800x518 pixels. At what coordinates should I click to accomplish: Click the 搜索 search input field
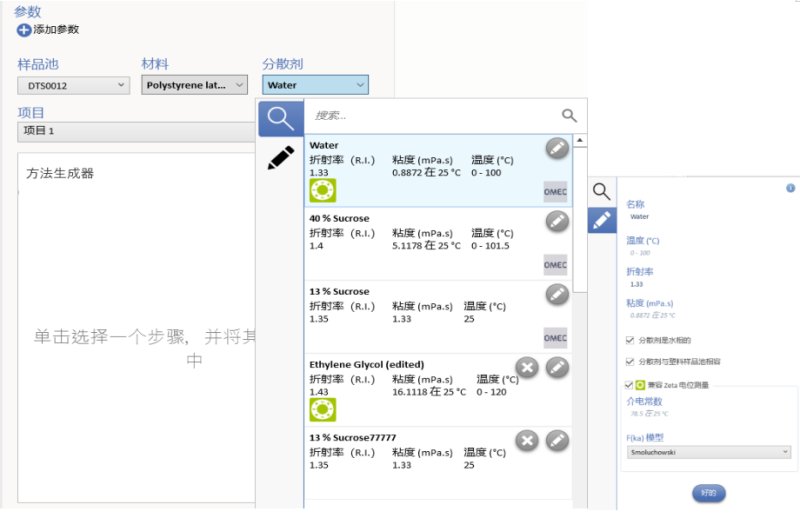(430, 116)
